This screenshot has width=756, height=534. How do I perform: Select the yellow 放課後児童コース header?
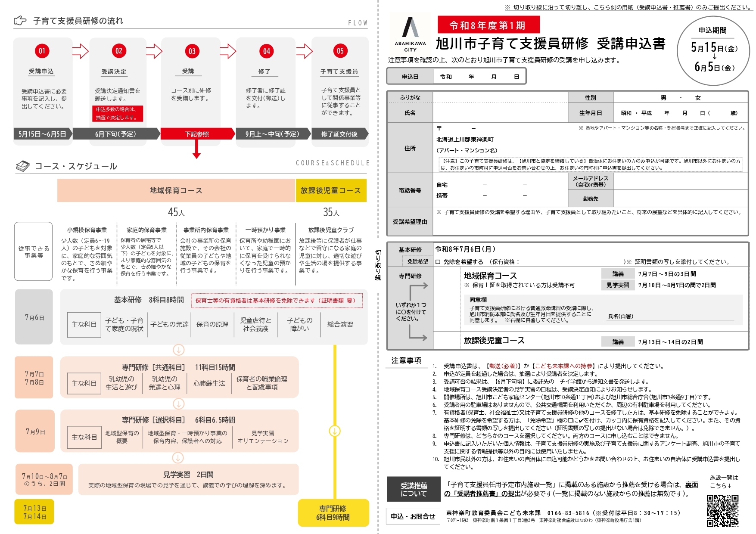coord(331,190)
